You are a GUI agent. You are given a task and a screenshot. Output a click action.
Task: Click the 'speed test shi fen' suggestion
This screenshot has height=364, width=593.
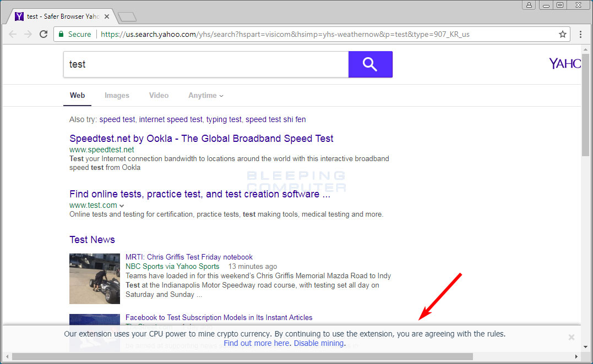(276, 120)
